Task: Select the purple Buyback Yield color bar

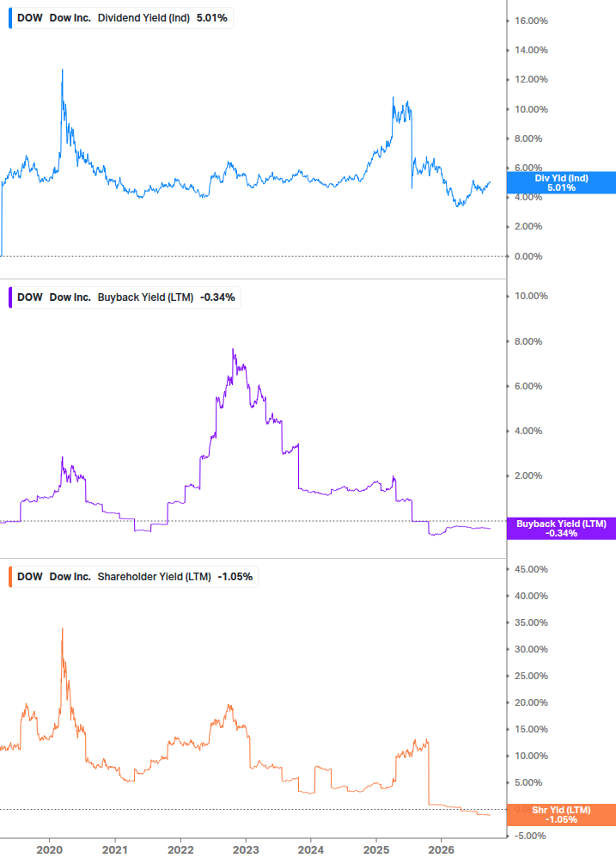Action: [10, 297]
